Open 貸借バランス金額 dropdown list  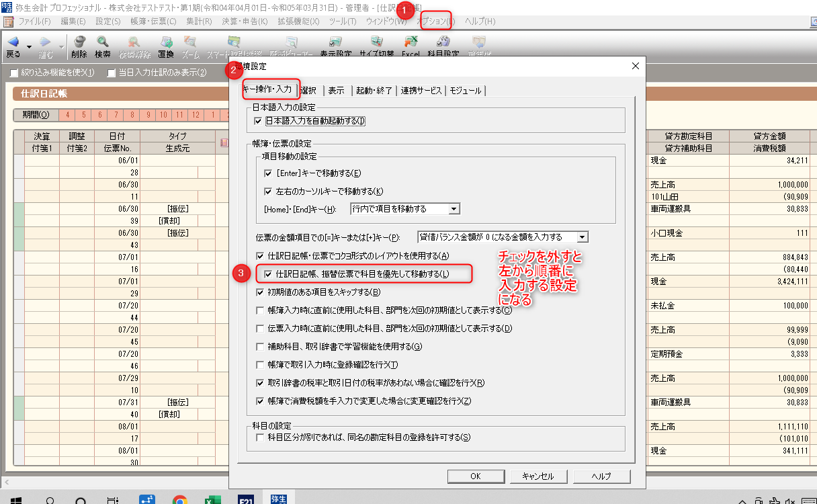(x=583, y=237)
